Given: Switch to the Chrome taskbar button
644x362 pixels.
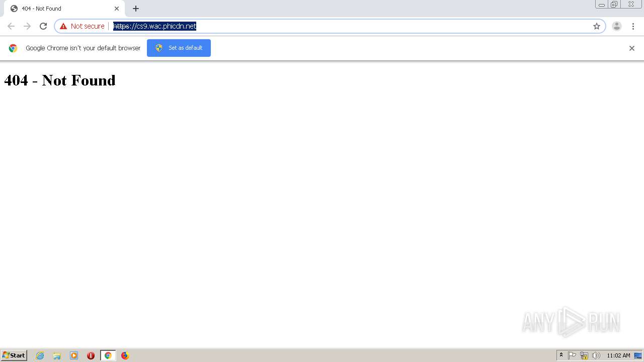Looking at the screenshot, I should point(108,355).
